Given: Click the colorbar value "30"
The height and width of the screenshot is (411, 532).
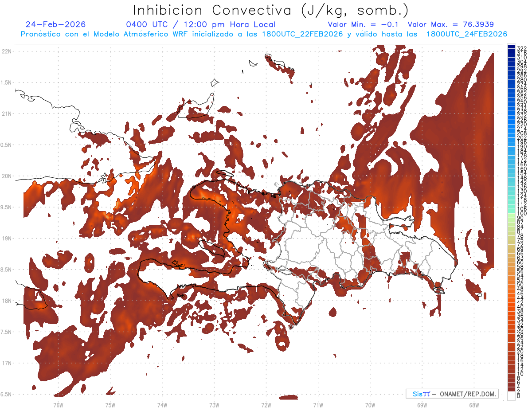Looking at the screenshot, I should tap(520, 329).
